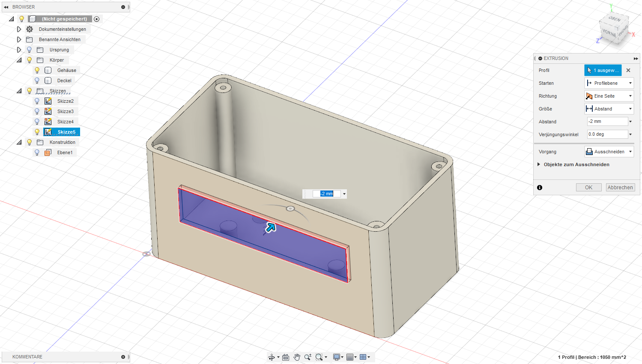Image resolution: width=642 pixels, height=364 pixels.
Task: Expand Objekte zum Ausschneiden section
Action: pyautogui.click(x=539, y=164)
